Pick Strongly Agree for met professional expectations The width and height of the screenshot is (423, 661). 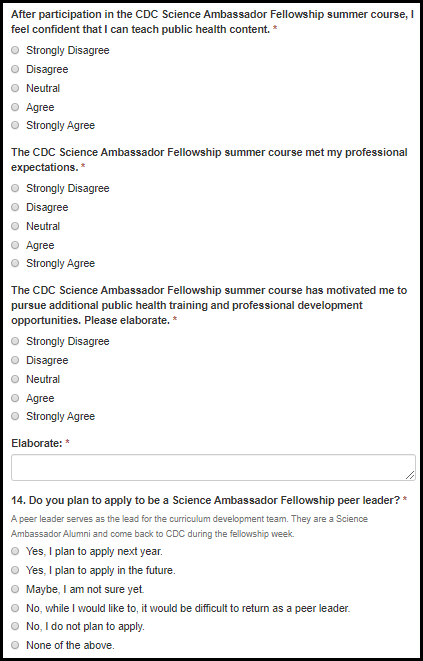click(15, 263)
